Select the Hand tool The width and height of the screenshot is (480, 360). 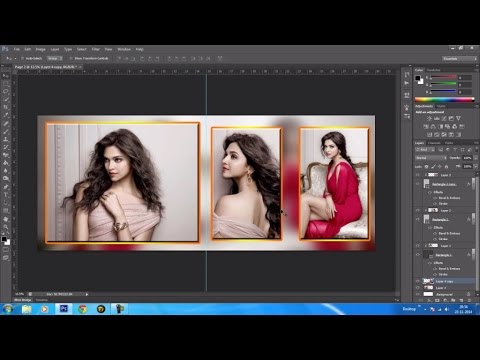tap(6, 219)
